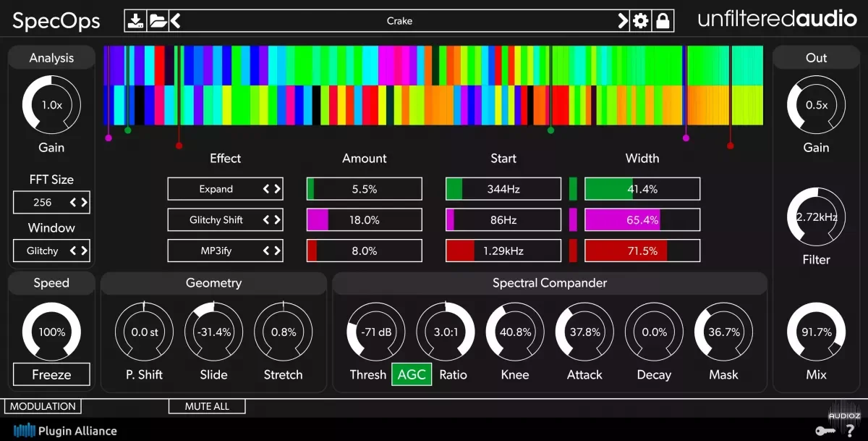Click the magenta effect color square
The height and width of the screenshot is (441, 868).
pyautogui.click(x=573, y=219)
